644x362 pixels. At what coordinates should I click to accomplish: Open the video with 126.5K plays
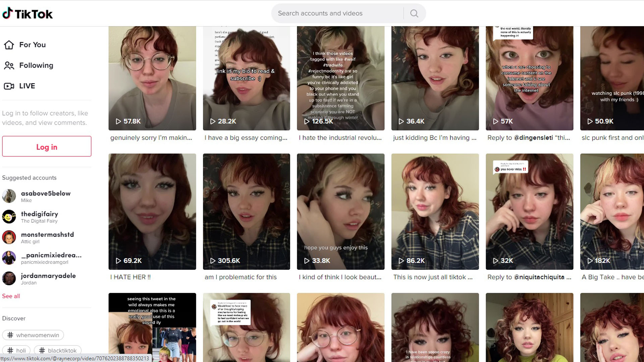pyautogui.click(x=341, y=78)
